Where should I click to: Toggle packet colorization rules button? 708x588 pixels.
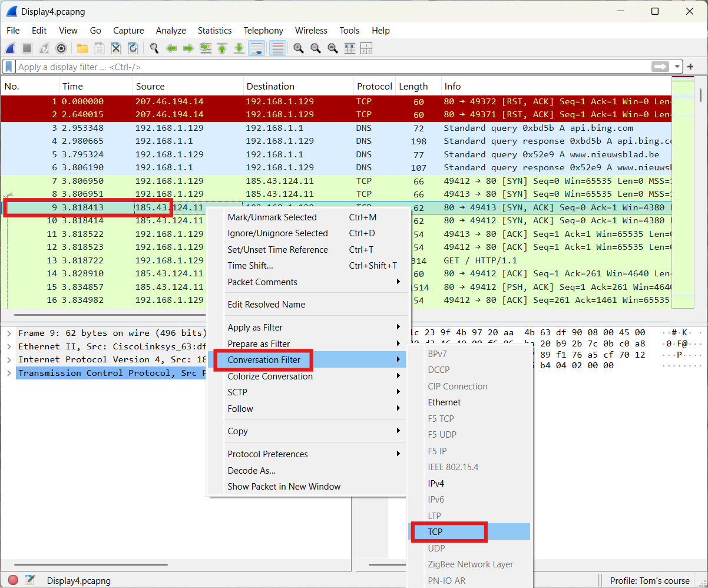click(x=278, y=48)
